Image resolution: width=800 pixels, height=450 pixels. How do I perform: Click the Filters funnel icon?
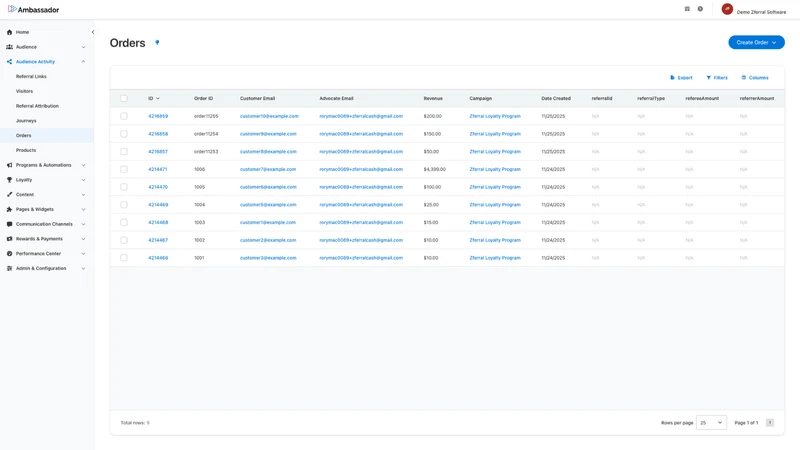point(709,78)
